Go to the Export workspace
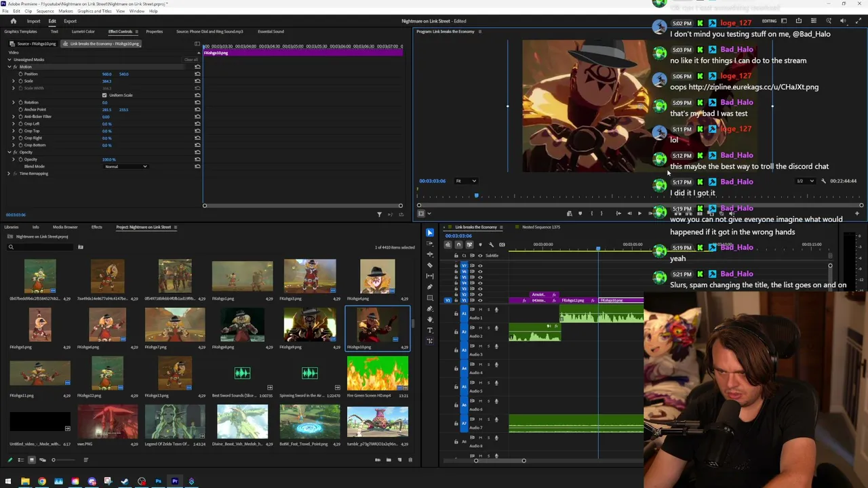Image resolution: width=868 pixels, height=488 pixels. click(x=70, y=21)
